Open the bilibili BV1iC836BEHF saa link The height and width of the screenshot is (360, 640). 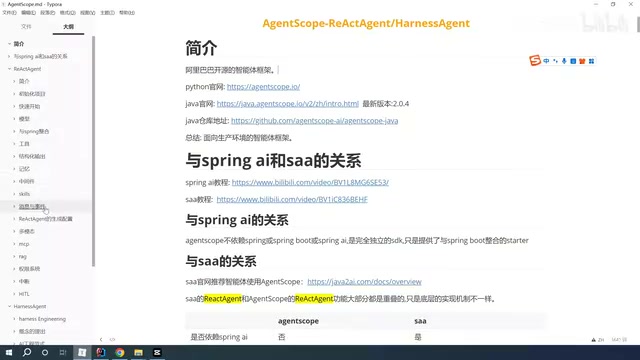(292, 199)
